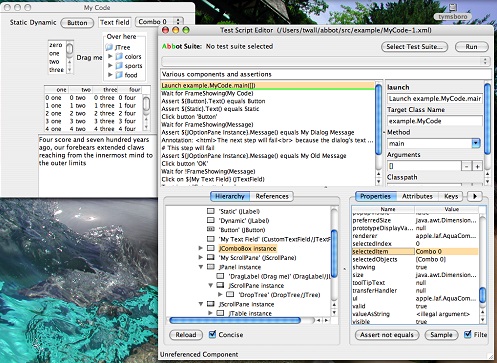Expand the sports node in My Code tree
This screenshot has height=363, width=497.
110,66
